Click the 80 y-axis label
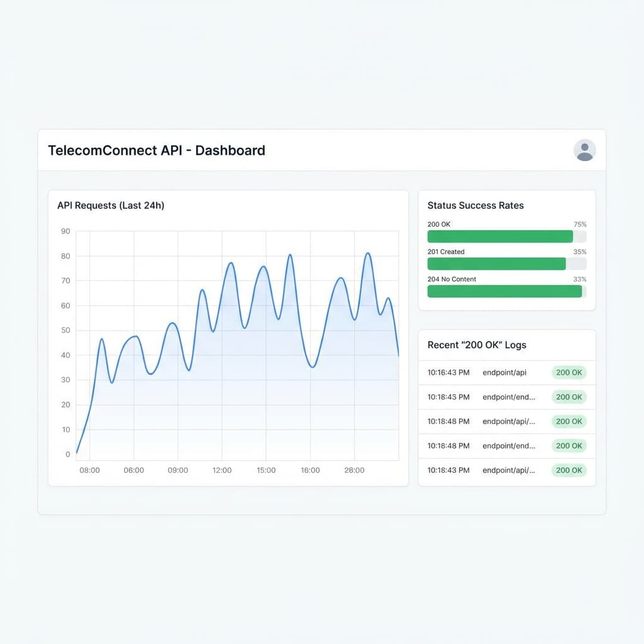This screenshot has height=644, width=644. (65, 257)
